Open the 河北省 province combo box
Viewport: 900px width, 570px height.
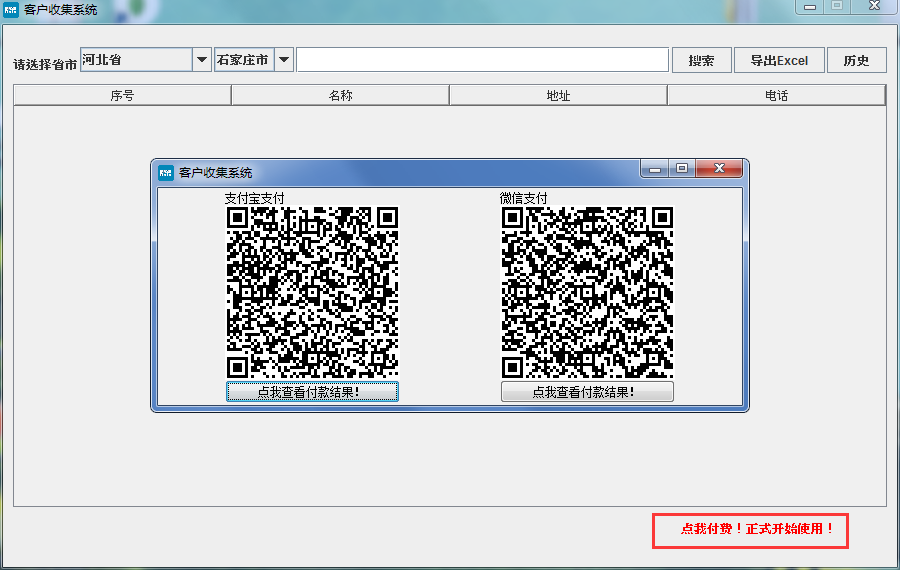(x=136, y=60)
